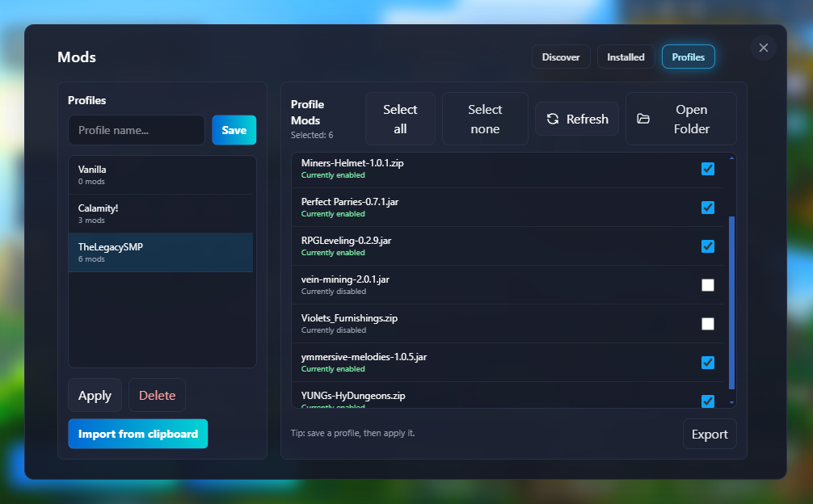Click the folder icon in Open Folder
813x504 pixels.
tap(643, 120)
